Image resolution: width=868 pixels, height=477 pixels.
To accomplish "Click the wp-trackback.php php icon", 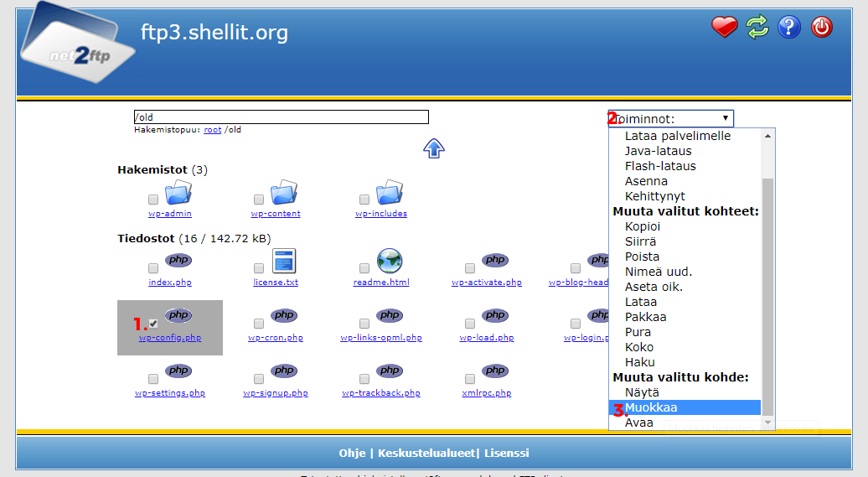I will point(390,371).
